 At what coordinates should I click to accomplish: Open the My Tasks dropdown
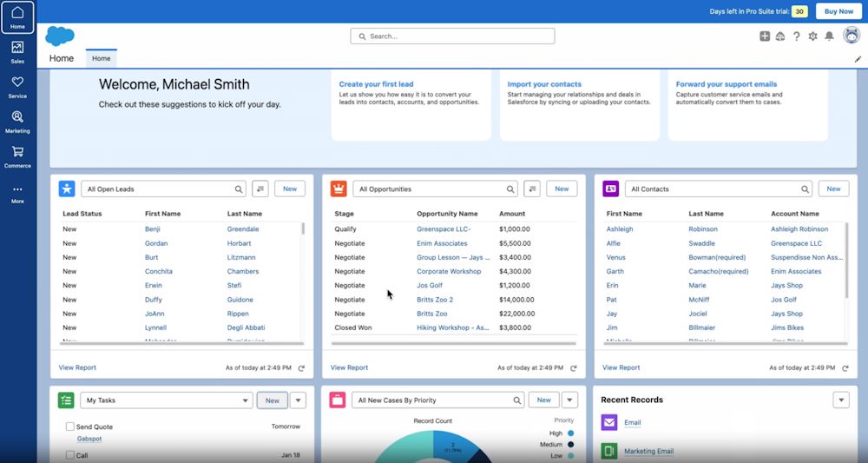point(167,400)
